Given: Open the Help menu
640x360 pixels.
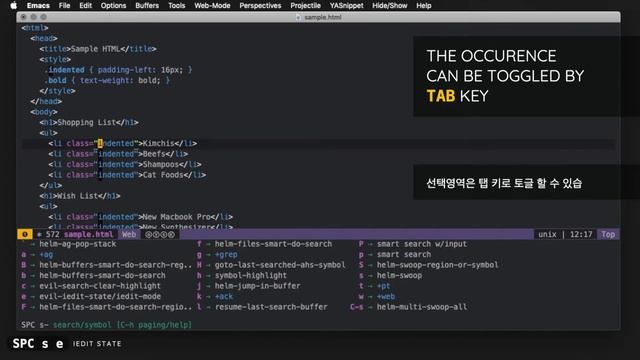Looking at the screenshot, I should point(424,6).
